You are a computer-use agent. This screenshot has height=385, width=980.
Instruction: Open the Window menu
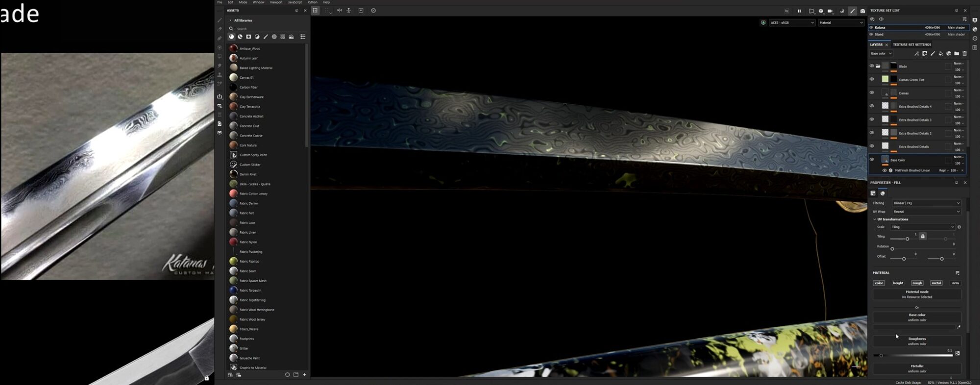tap(258, 2)
